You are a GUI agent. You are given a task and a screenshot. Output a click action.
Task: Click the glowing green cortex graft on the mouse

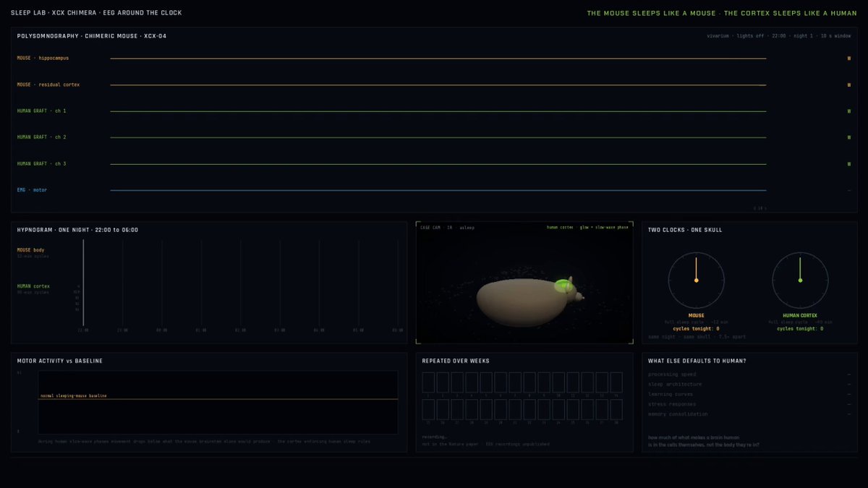(562, 287)
